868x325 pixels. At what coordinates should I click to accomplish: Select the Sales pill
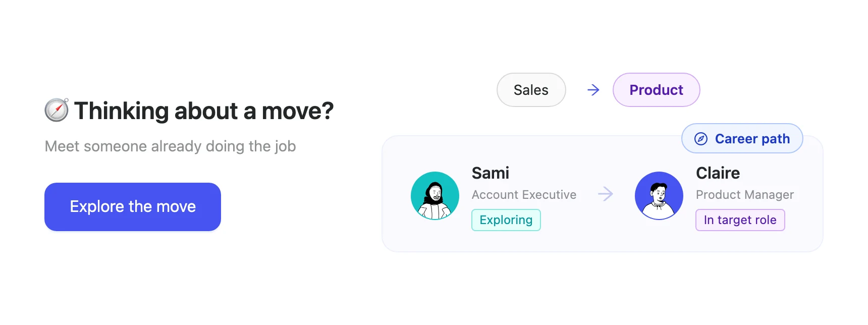click(531, 90)
